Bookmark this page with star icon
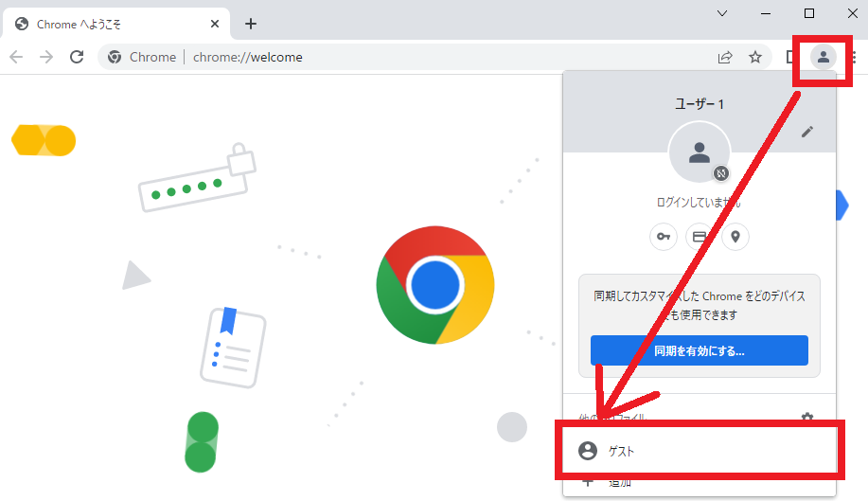This screenshot has height=501, width=868. tap(755, 57)
